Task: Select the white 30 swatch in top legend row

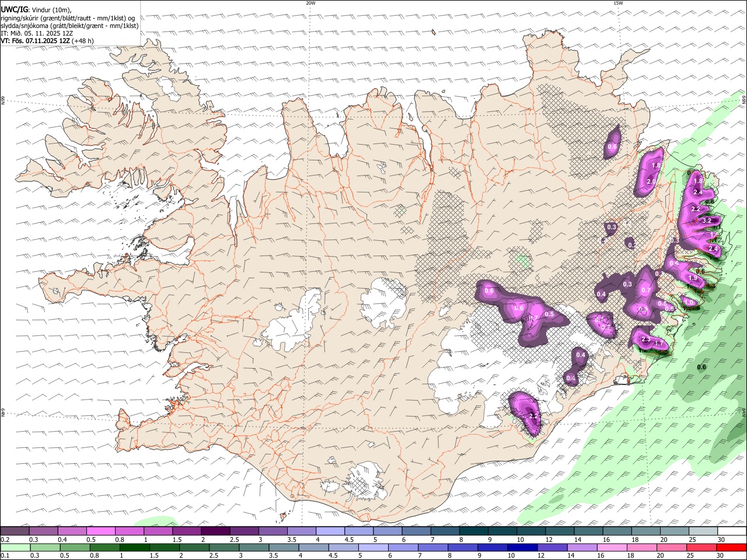Action: coord(732,531)
